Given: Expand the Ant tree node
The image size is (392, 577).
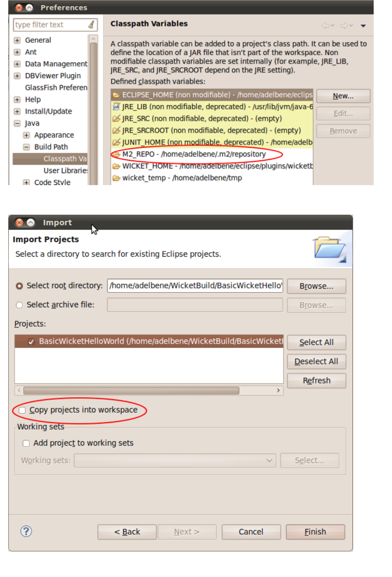Looking at the screenshot, I should pos(17,52).
